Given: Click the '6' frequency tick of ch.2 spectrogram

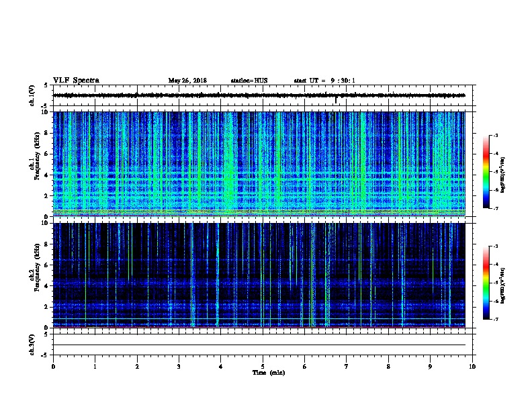Looking at the screenshot, I should tap(47, 265).
